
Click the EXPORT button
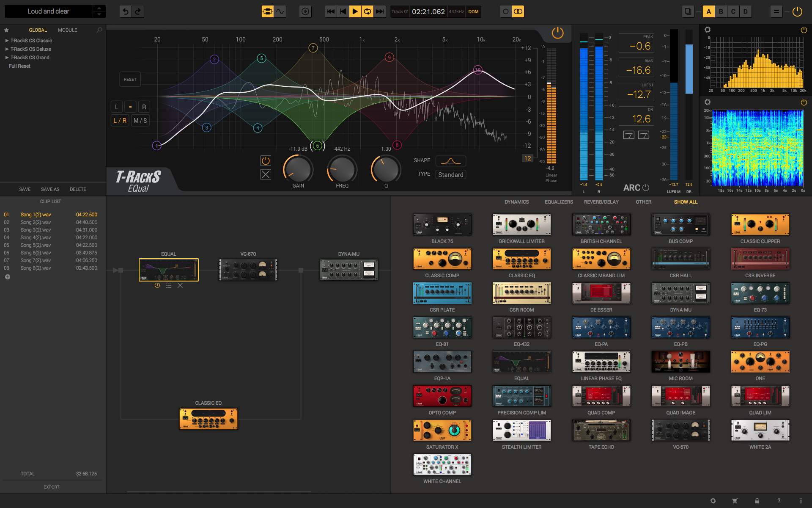coord(51,487)
